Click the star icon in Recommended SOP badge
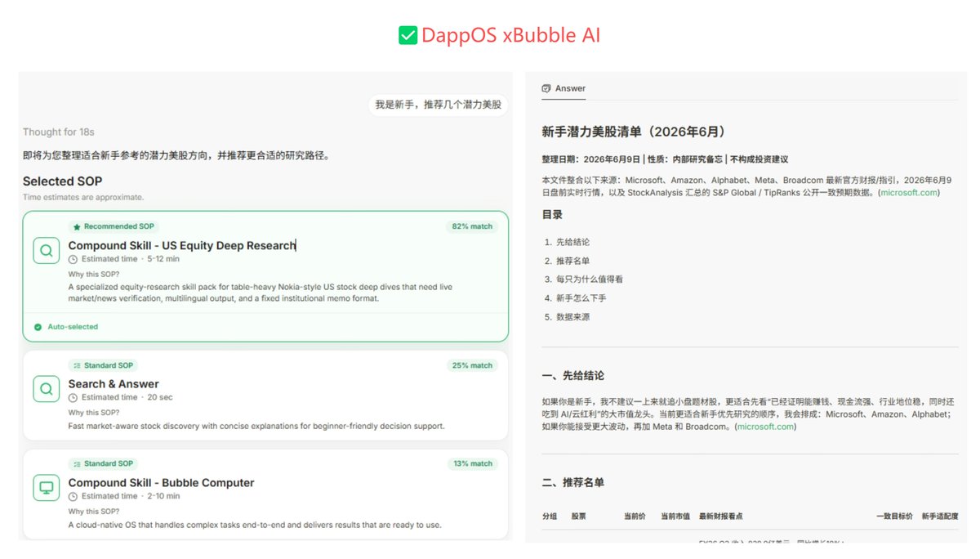 pos(77,226)
